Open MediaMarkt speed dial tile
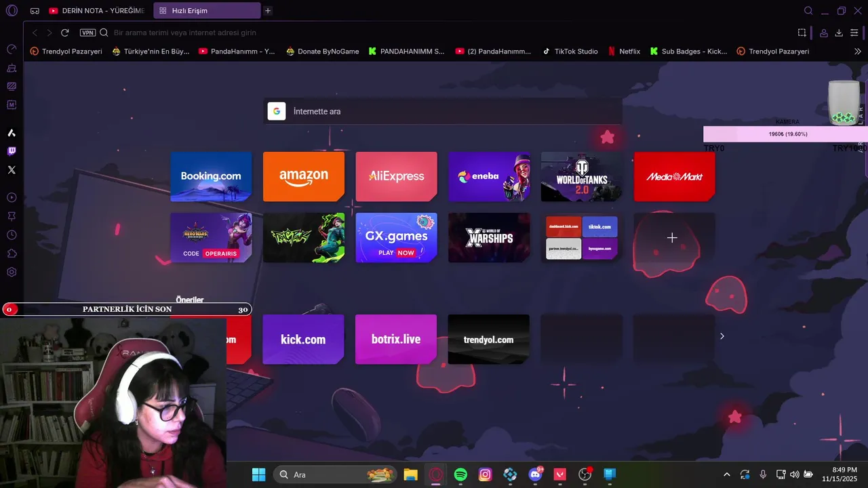Viewport: 868px width, 488px height. pyautogui.click(x=674, y=176)
